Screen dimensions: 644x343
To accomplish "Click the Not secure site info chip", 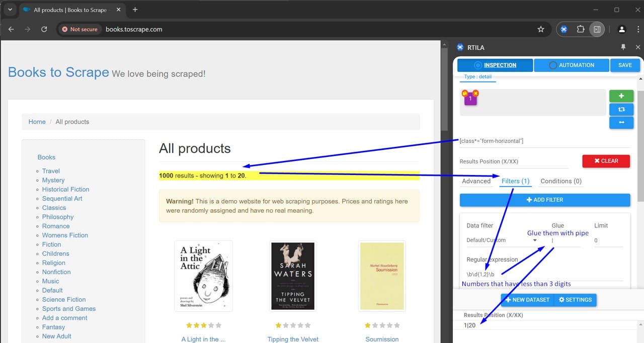I will pos(79,29).
